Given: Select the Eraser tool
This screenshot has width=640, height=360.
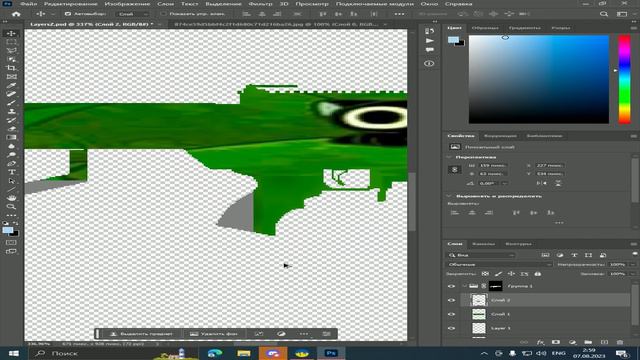Looking at the screenshot, I should click(x=11, y=129).
